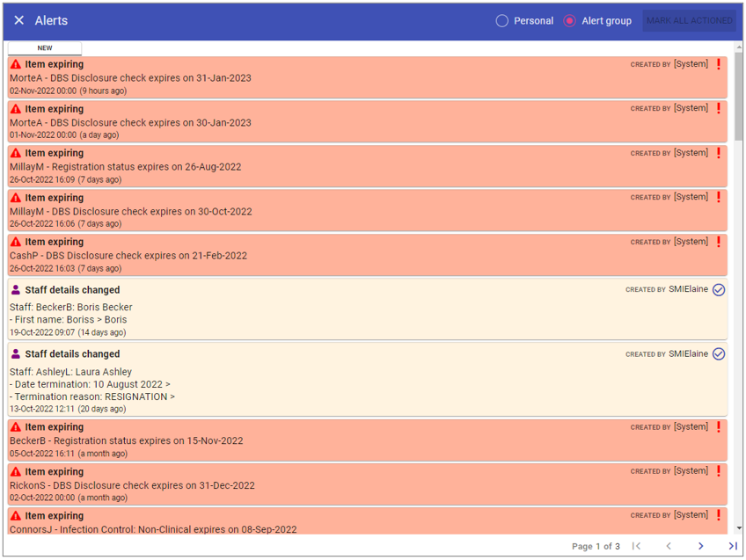The image size is (746, 560).
Task: Jump to the last page of alerts
Action: pos(732,546)
